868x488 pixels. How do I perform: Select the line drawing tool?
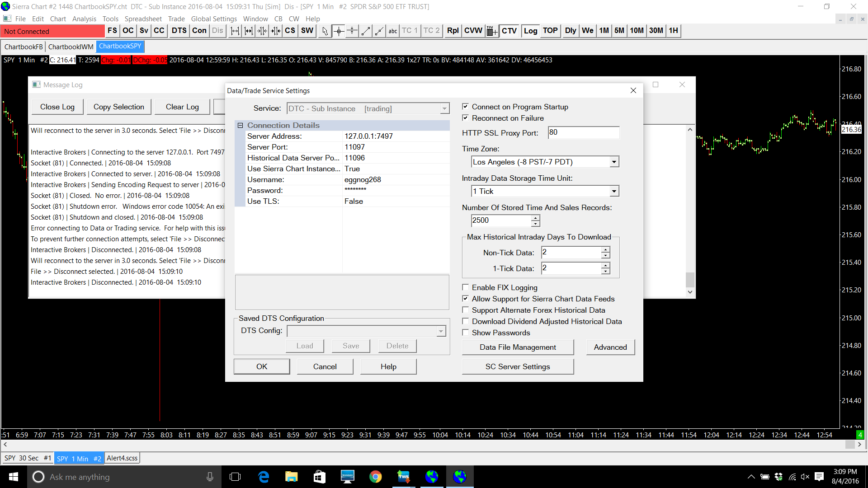[366, 31]
